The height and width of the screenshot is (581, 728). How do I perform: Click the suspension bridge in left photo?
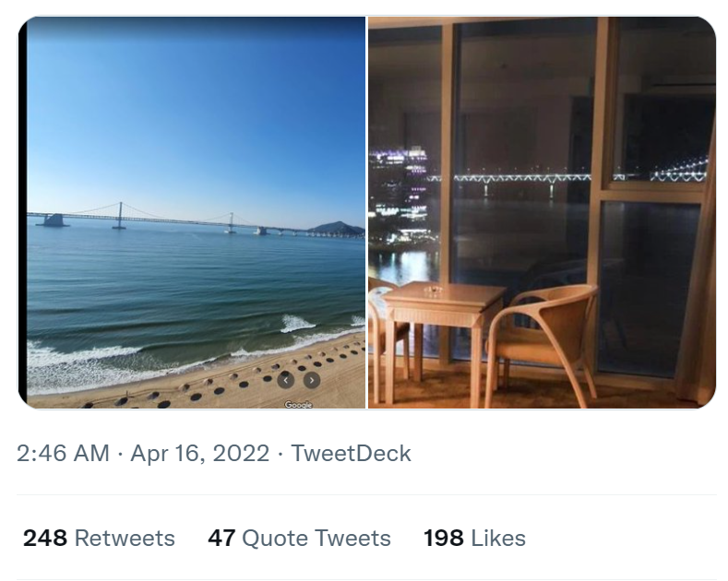tap(120, 217)
